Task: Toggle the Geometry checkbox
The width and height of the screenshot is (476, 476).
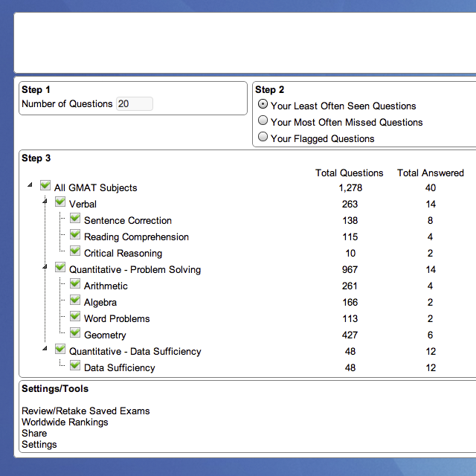Action: click(x=75, y=333)
